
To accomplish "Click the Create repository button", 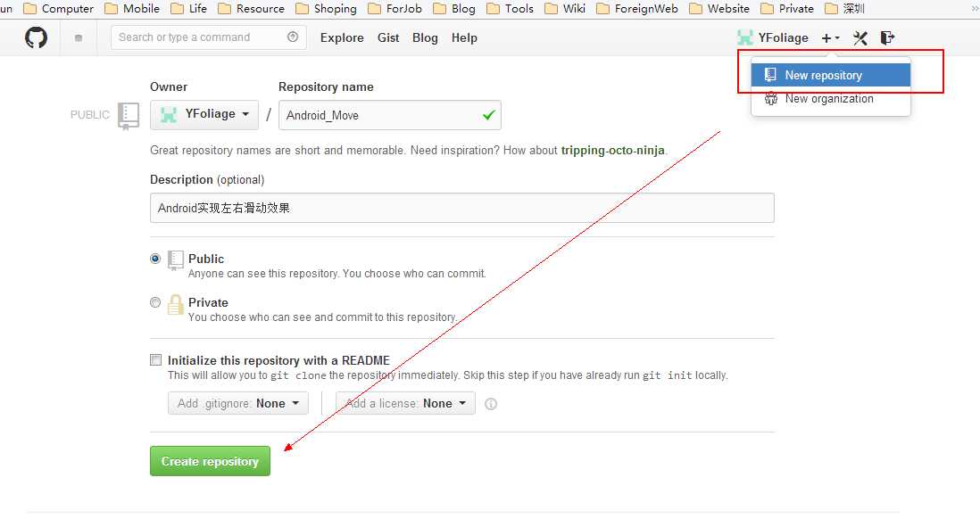I will click(x=210, y=461).
